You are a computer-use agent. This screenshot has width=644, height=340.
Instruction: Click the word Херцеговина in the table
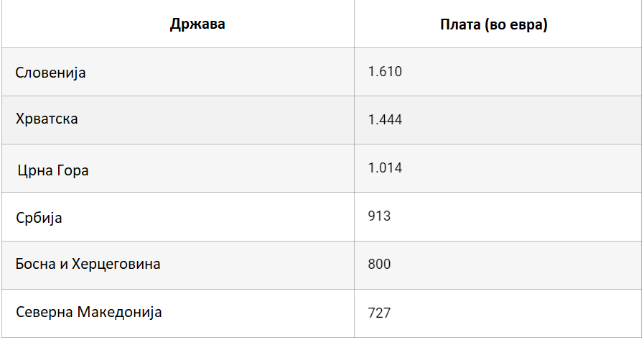116,264
